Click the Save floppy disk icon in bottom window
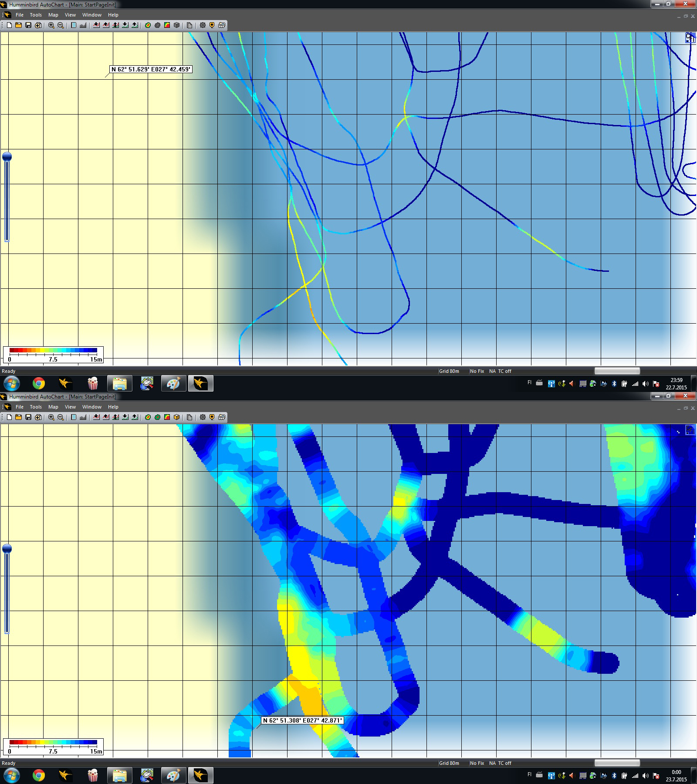This screenshot has width=697, height=784. (x=28, y=417)
